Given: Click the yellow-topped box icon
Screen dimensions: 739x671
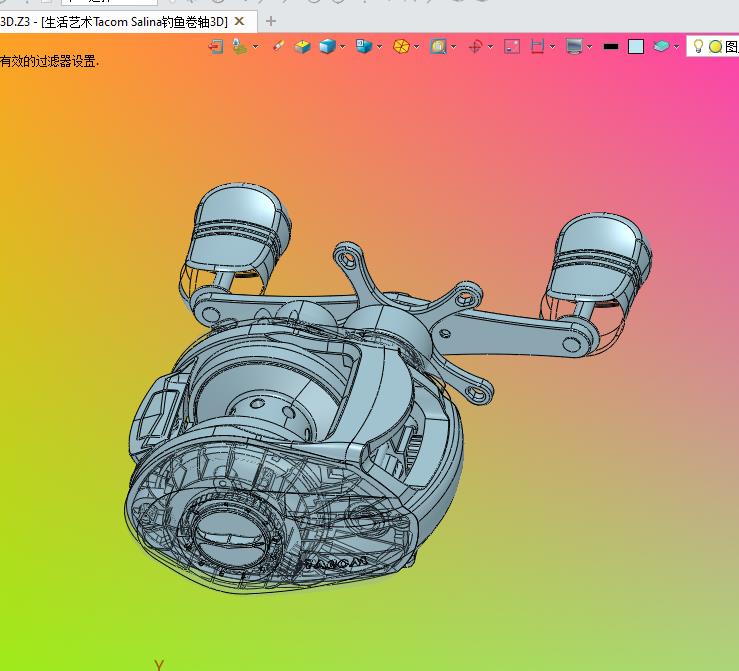Looking at the screenshot, I should (x=302, y=47).
